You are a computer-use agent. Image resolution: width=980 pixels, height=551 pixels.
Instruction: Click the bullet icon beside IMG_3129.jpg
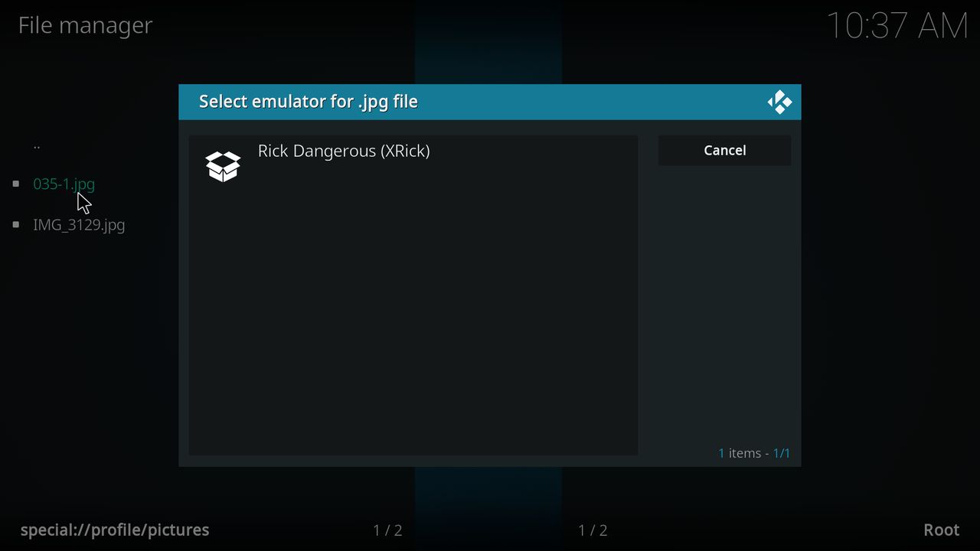pos(16,225)
